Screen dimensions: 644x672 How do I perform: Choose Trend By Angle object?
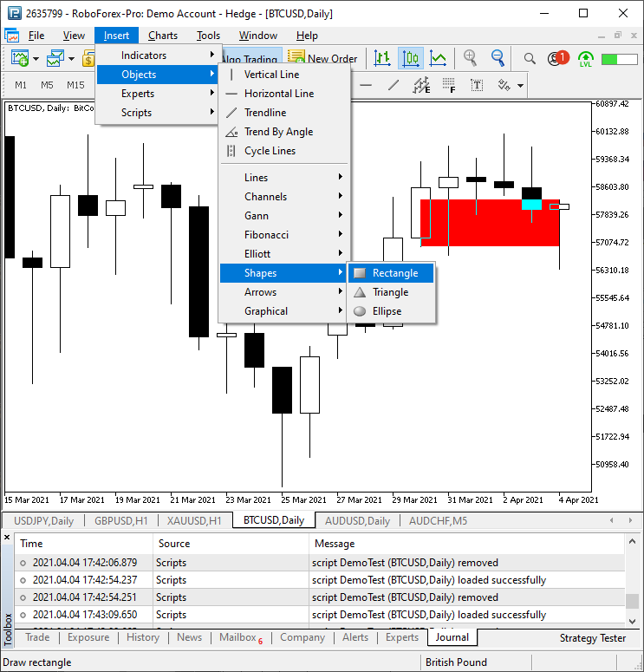284,132
